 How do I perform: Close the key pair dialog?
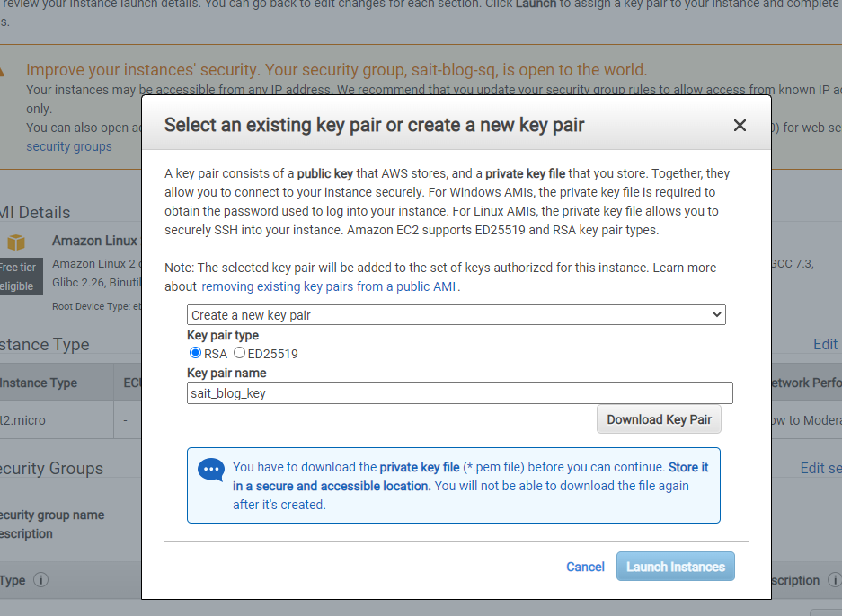[740, 125]
